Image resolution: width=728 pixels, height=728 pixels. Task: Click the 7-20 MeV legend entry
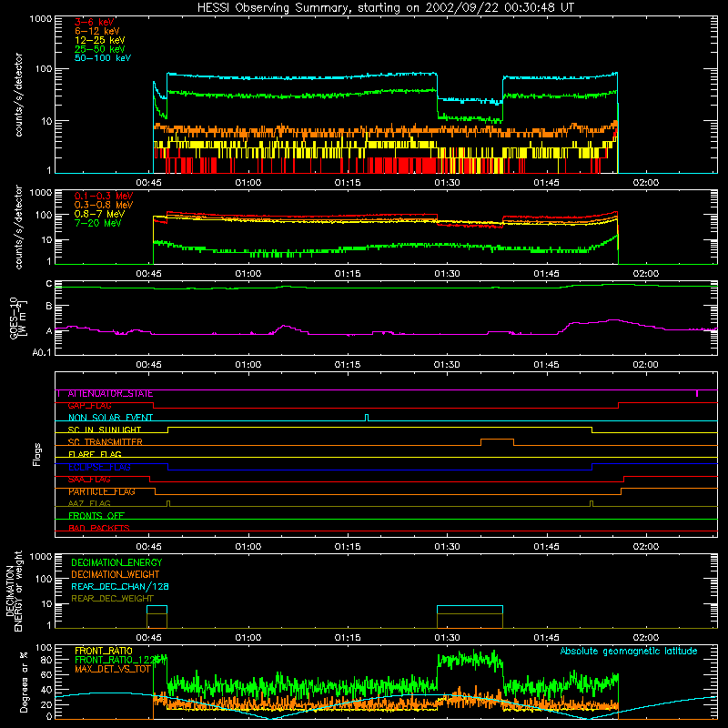coord(98,223)
